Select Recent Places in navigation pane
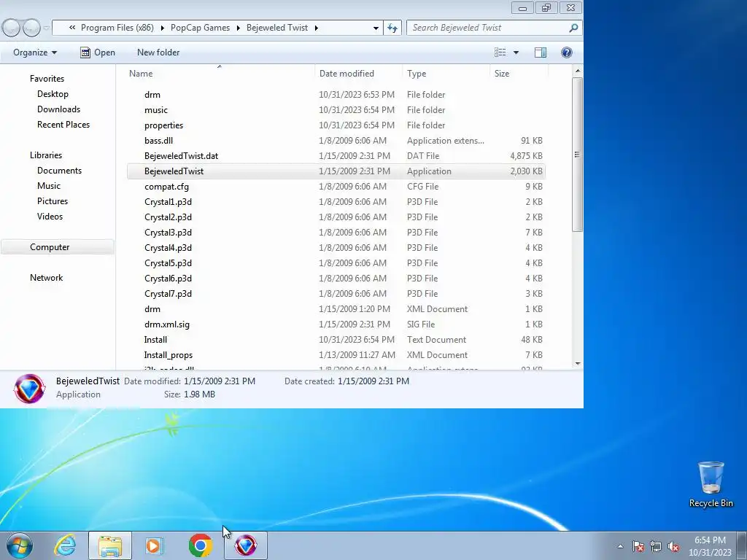The image size is (747, 560). pos(63,124)
